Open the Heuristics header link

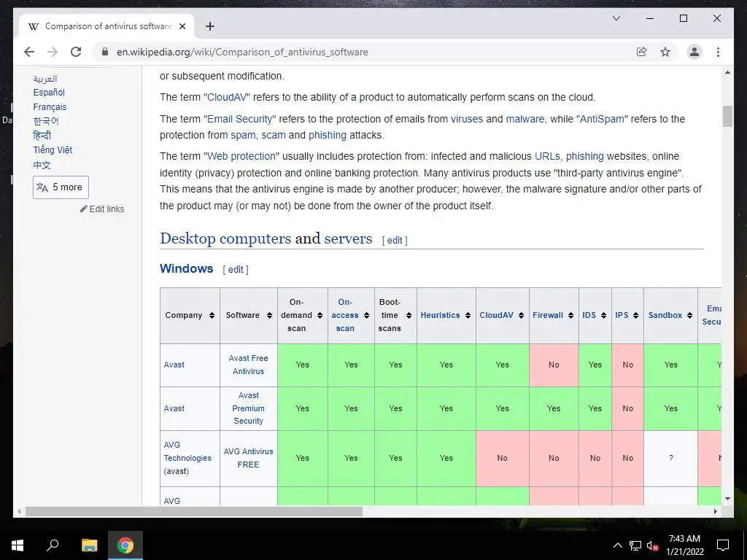pyautogui.click(x=440, y=315)
